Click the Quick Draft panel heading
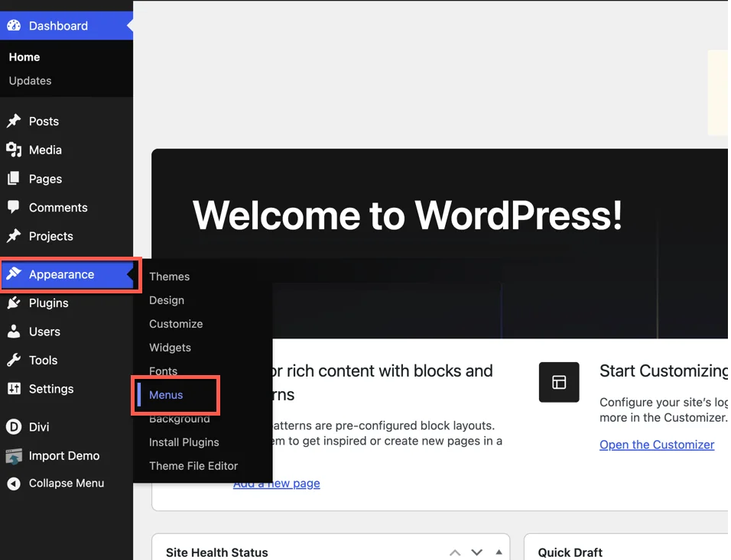Screen dimensions: 731x560 [x=570, y=552]
